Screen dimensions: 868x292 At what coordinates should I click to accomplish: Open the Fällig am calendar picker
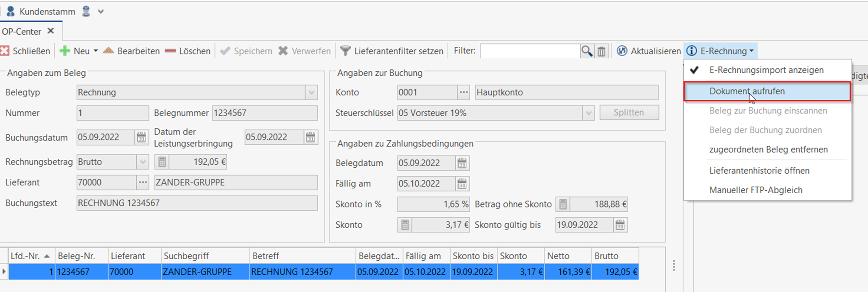tap(462, 184)
